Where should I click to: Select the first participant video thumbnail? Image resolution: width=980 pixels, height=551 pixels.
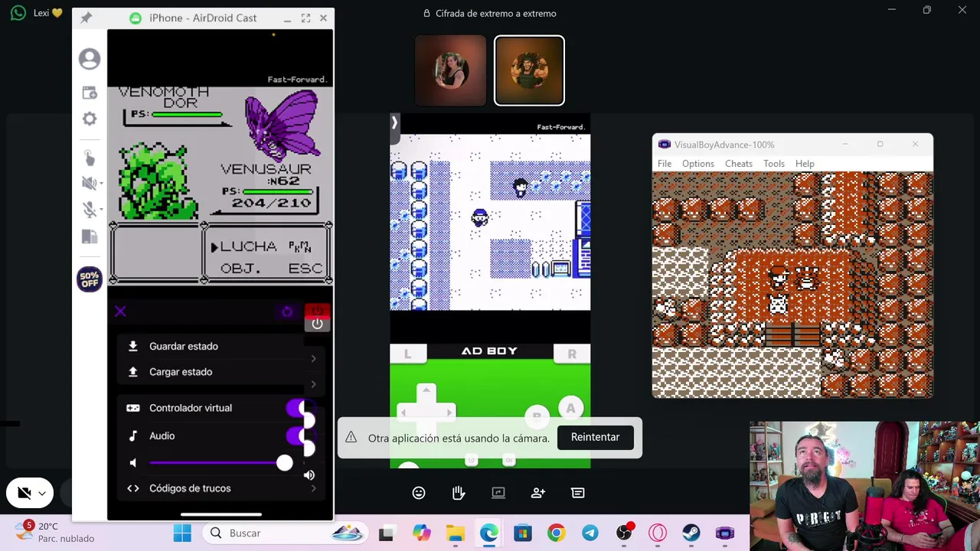pos(450,70)
